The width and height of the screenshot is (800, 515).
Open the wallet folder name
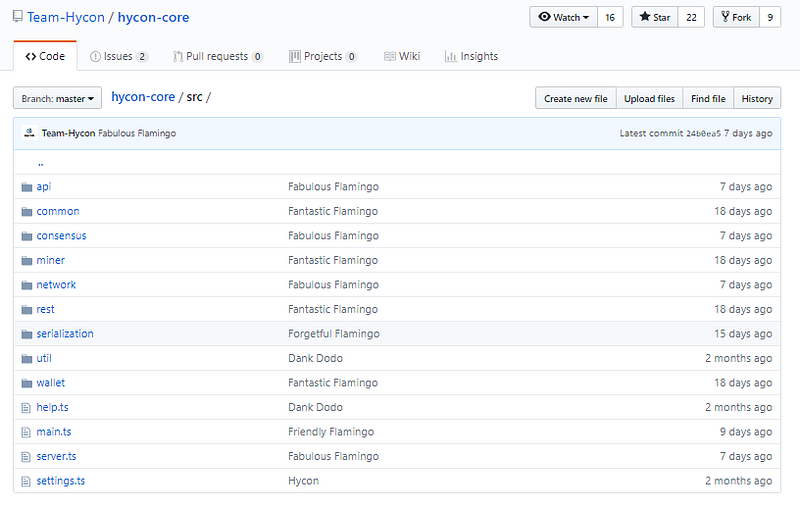[x=51, y=383]
